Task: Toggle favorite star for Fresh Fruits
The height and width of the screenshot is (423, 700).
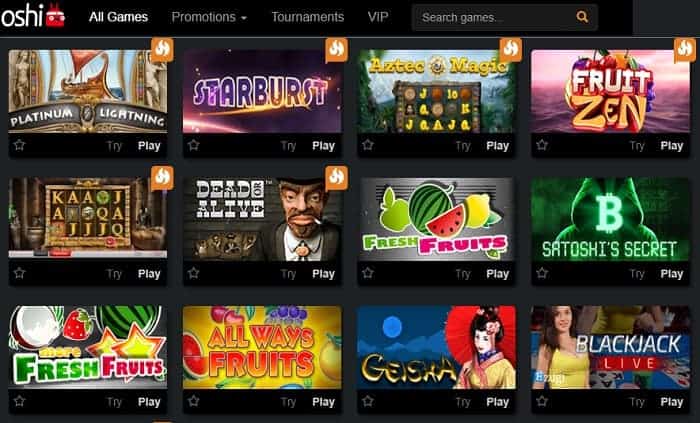Action: click(x=368, y=273)
